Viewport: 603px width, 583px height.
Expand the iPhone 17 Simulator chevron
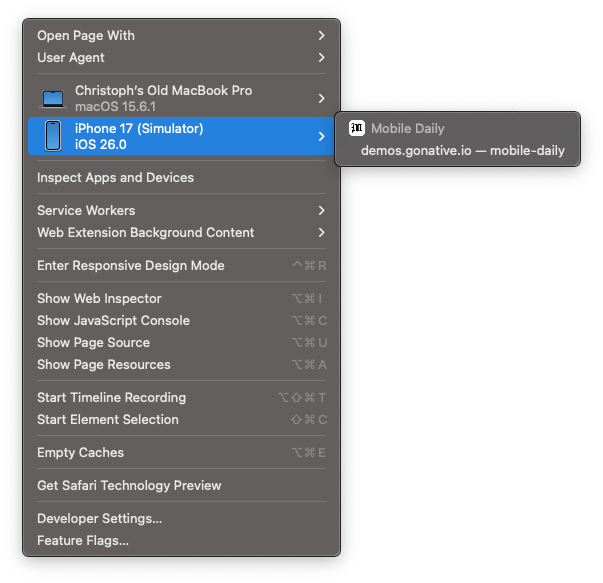[321, 136]
